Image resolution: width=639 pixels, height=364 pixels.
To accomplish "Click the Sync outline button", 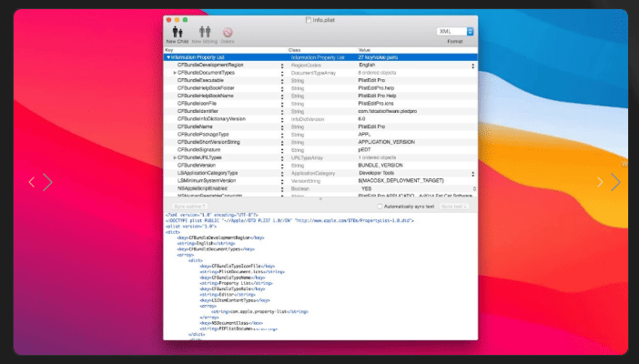I will click(x=189, y=207).
